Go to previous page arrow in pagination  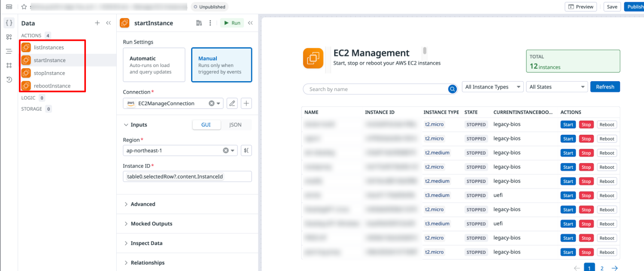click(x=577, y=268)
